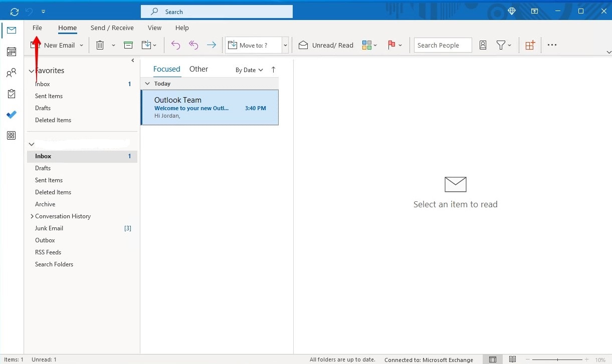This screenshot has height=364, width=612.
Task: Open the Send / Receive tab
Action: tap(112, 28)
